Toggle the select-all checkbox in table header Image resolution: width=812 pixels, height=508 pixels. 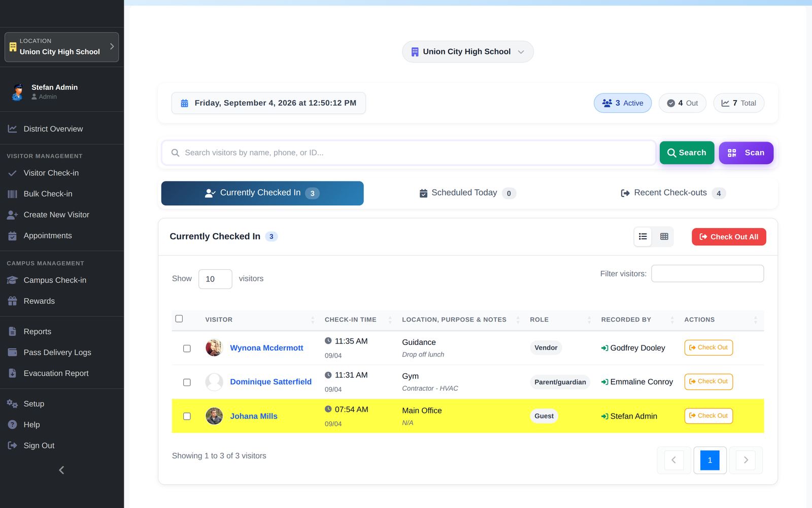pyautogui.click(x=179, y=319)
